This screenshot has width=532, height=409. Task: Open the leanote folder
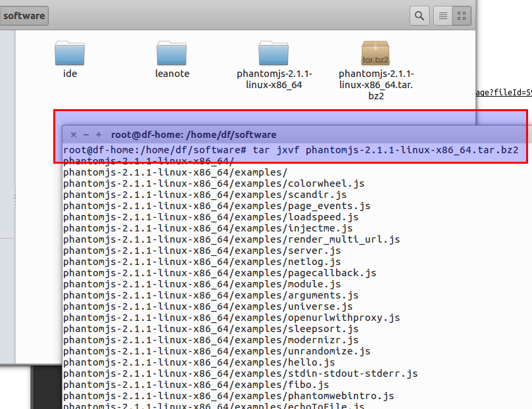click(x=172, y=60)
